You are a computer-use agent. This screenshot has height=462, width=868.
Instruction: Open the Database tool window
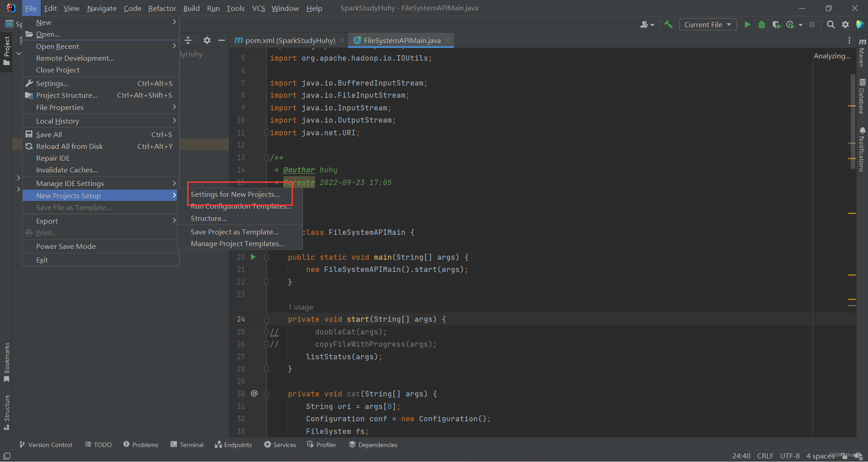pyautogui.click(x=862, y=96)
